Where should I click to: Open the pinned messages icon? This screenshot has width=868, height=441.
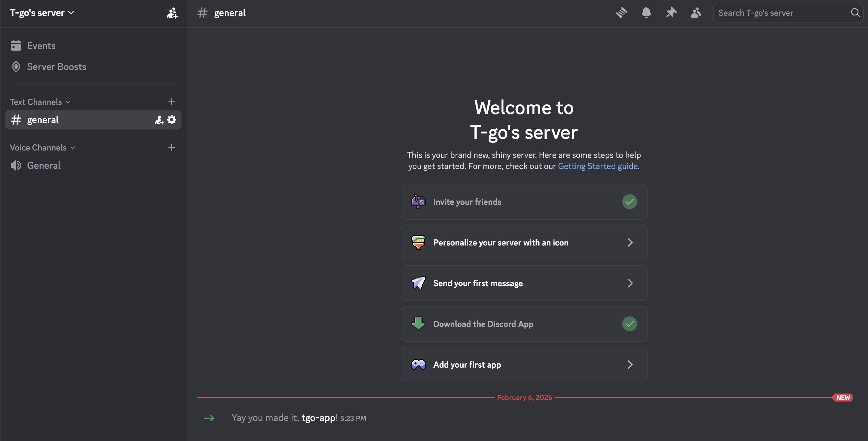click(x=671, y=12)
